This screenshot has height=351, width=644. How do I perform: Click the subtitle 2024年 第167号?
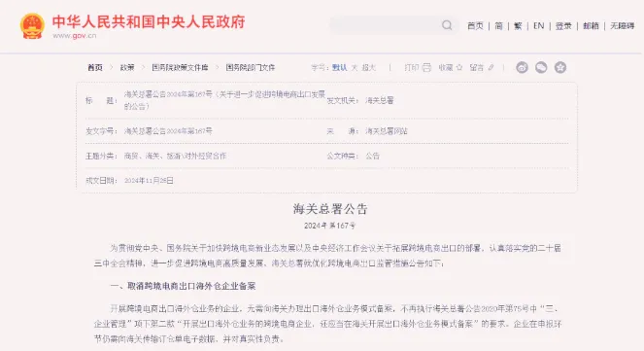330,226
